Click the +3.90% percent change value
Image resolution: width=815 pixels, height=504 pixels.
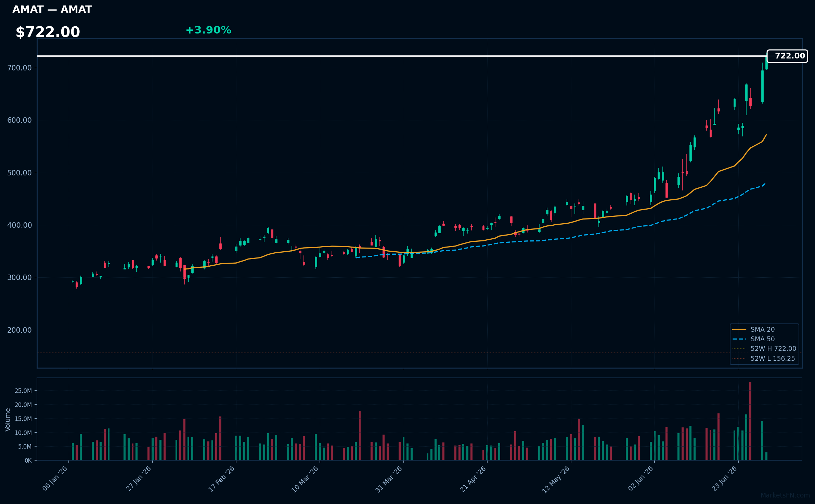tap(208, 30)
